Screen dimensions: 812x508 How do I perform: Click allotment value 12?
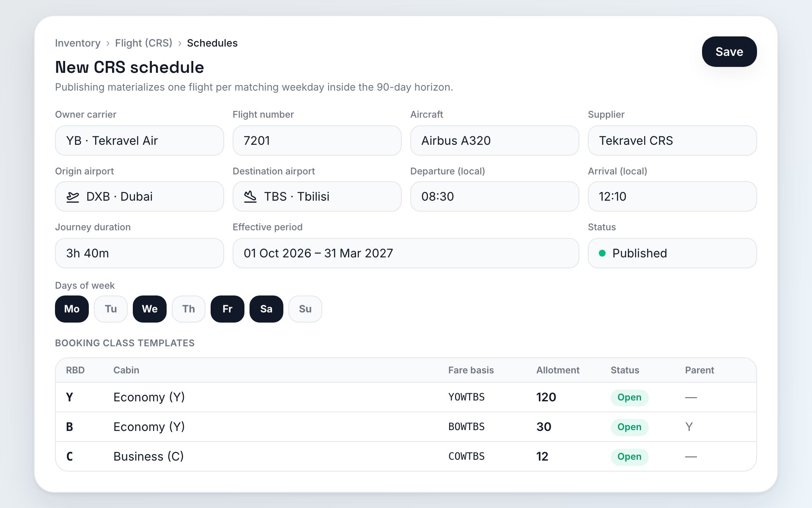point(542,456)
